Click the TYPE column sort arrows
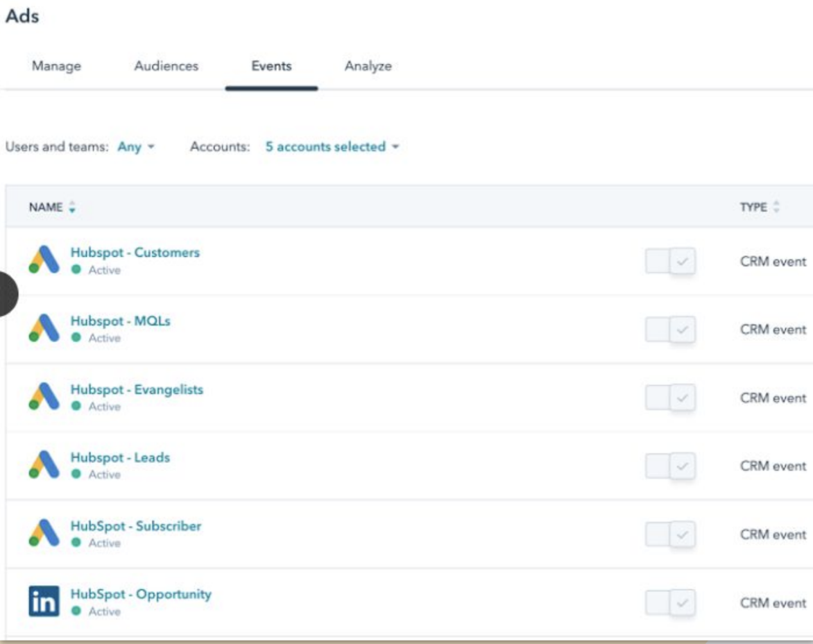 (776, 206)
